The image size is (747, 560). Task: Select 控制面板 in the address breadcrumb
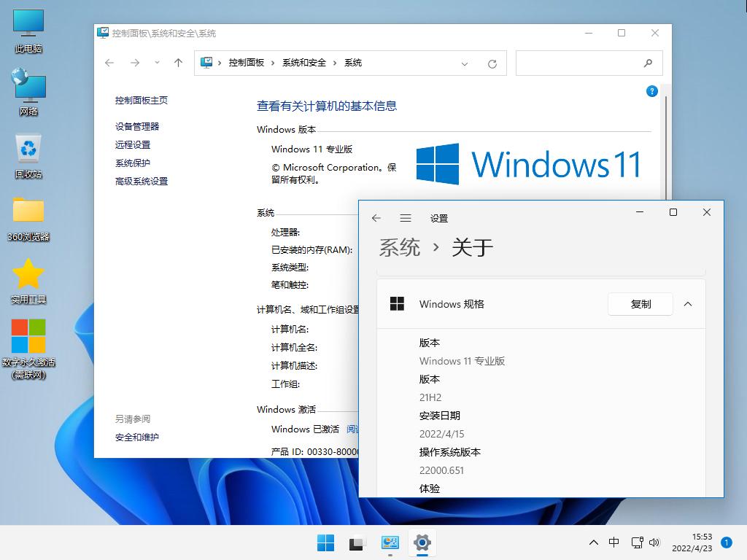[x=247, y=63]
